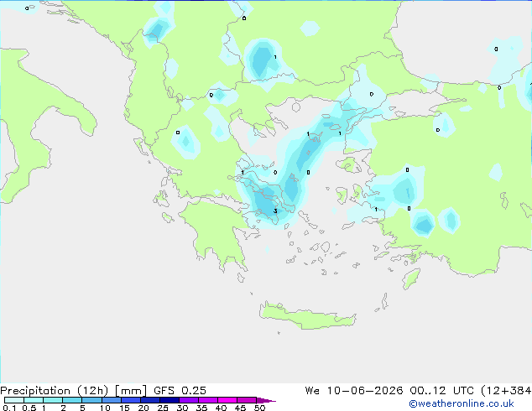
Task: Click the "[mm]" unit label
Action: [131, 391]
